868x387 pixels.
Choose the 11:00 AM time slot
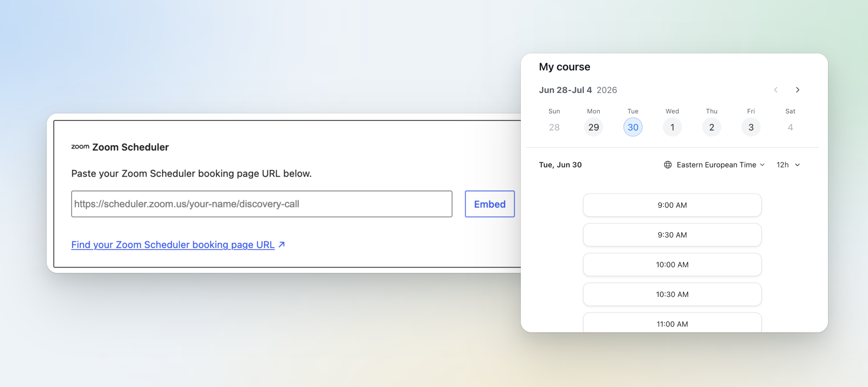tap(672, 323)
